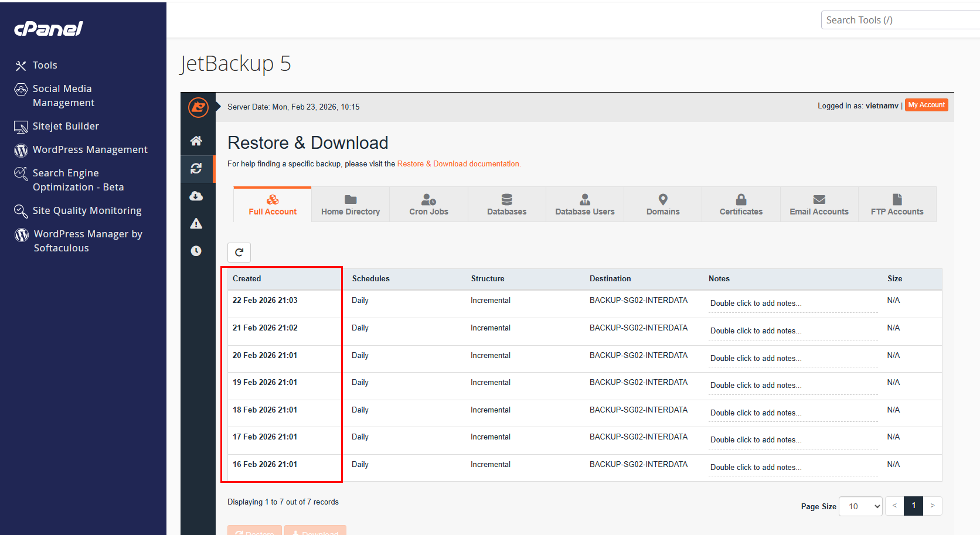
Task: Open the Tools sidebar icon
Action: click(x=21, y=66)
